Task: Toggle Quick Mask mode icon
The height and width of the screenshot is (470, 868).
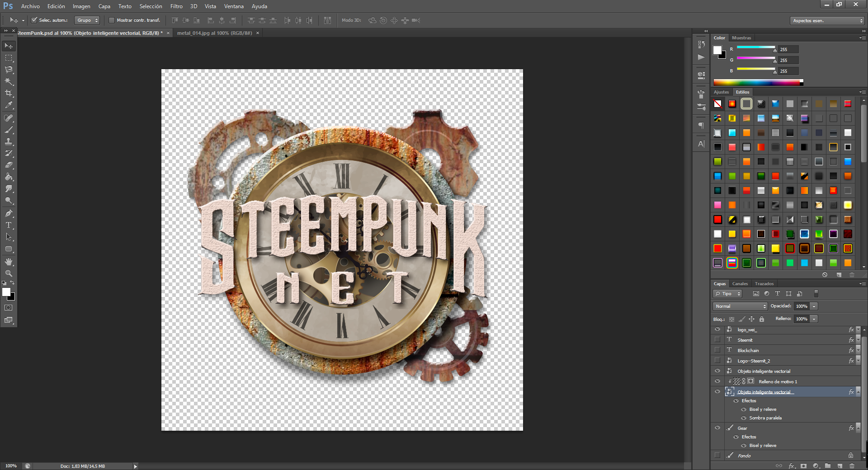Action: point(9,308)
